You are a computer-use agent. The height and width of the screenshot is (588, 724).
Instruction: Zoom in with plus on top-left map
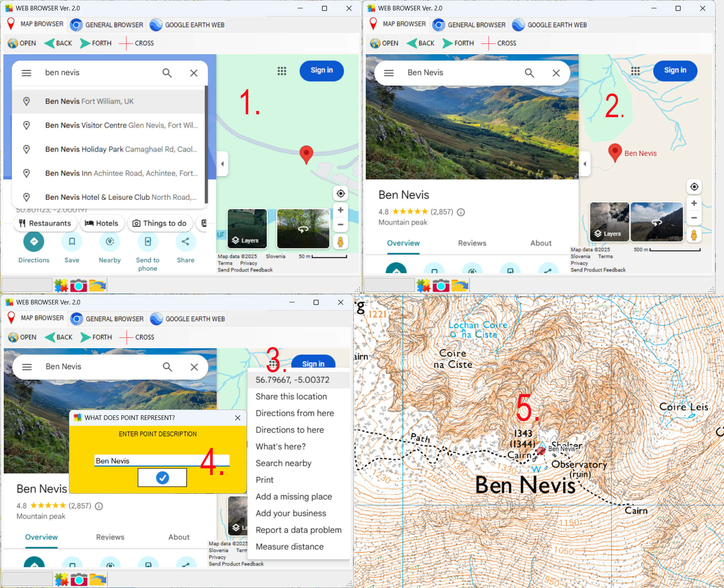(341, 210)
